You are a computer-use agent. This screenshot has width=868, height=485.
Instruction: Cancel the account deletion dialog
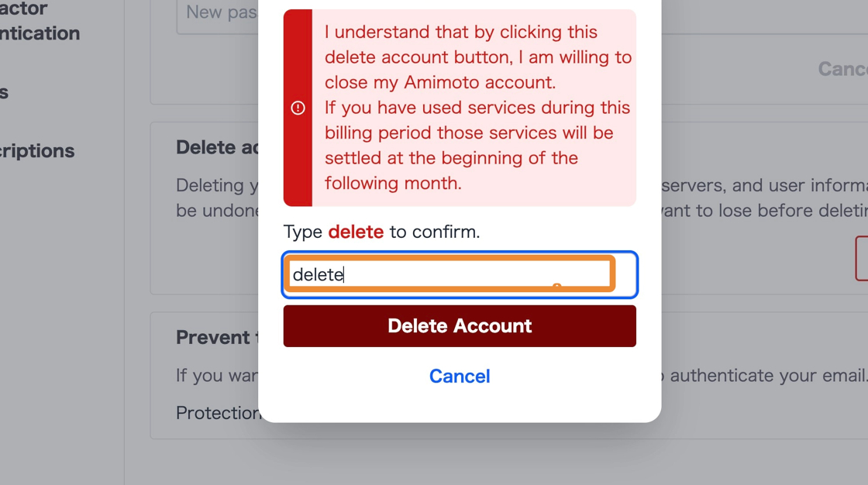(460, 376)
